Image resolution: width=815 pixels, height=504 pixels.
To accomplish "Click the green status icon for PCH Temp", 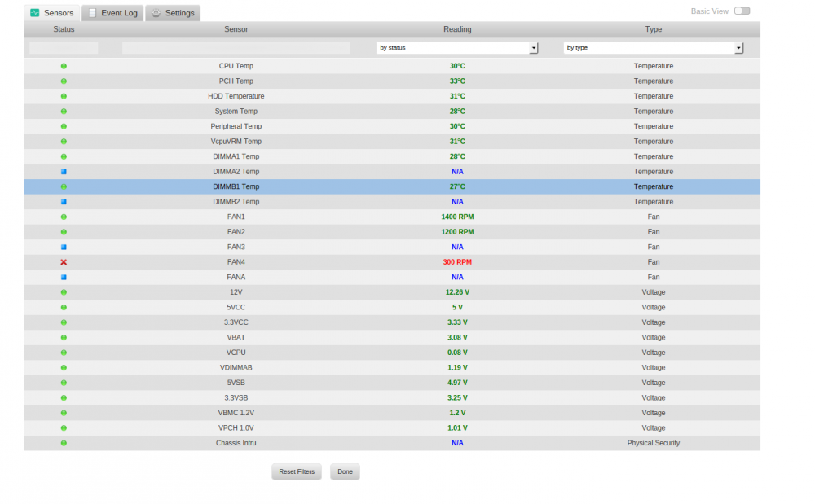I will coord(64,81).
